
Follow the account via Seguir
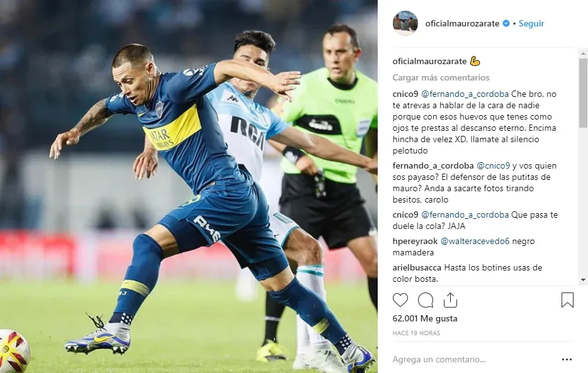click(531, 23)
